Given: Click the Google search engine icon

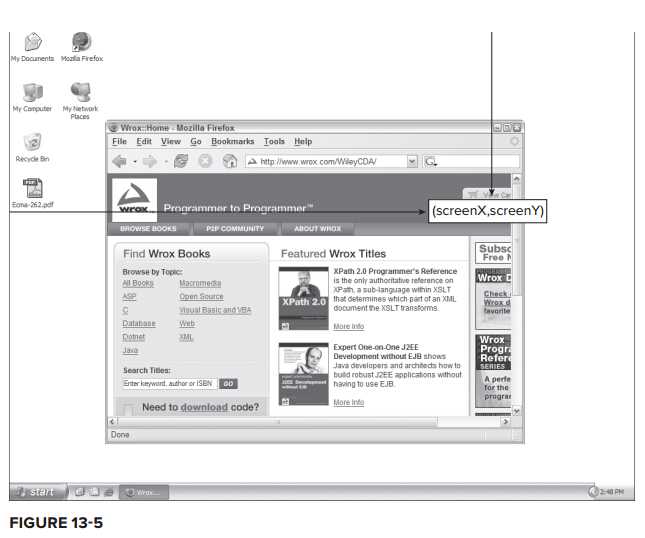Looking at the screenshot, I should click(x=430, y=162).
